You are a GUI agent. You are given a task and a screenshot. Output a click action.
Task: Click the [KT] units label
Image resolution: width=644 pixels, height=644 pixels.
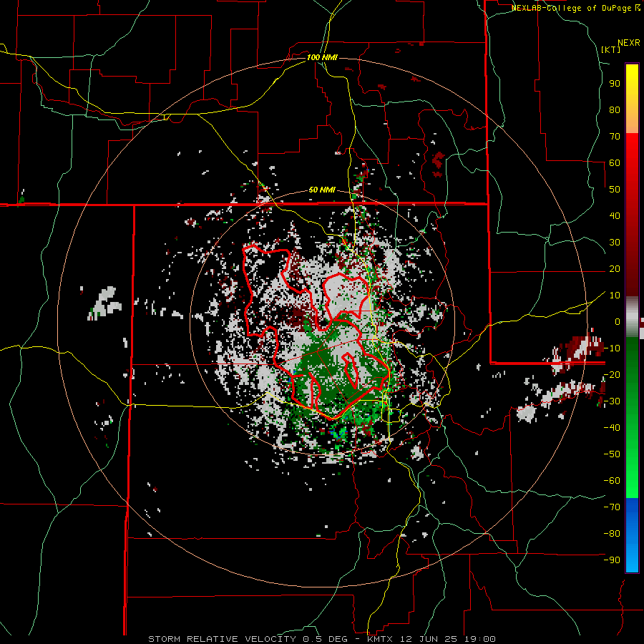tap(611, 49)
